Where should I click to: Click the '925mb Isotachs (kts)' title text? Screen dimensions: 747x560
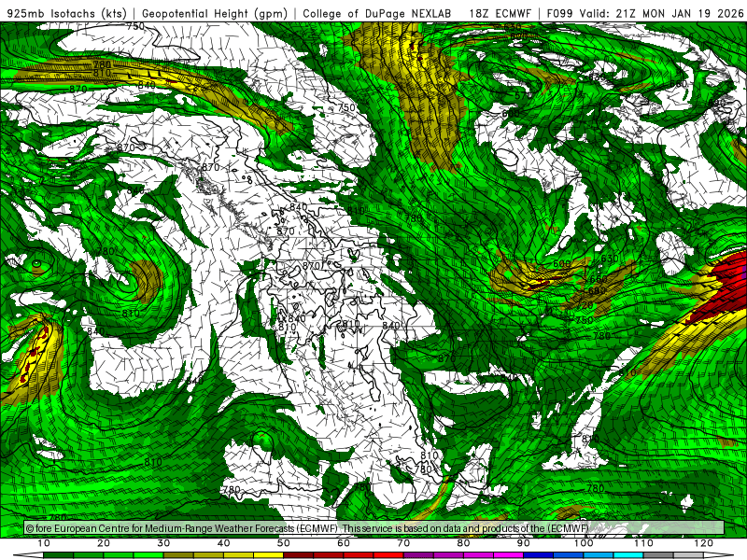tap(67, 13)
